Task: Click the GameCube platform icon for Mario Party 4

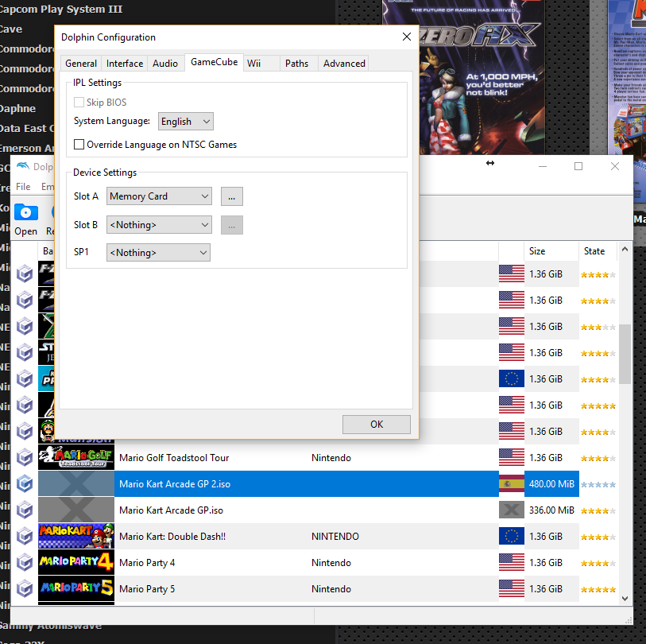Action: pyautogui.click(x=25, y=562)
